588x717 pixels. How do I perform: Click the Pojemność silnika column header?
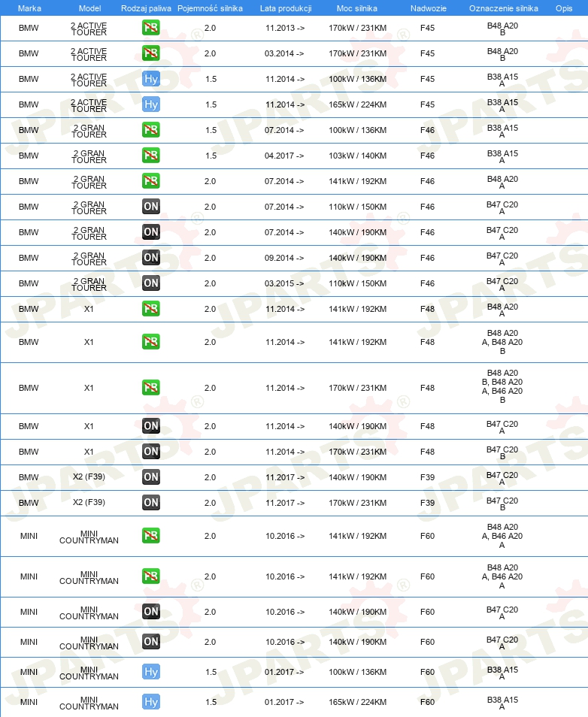pos(210,8)
